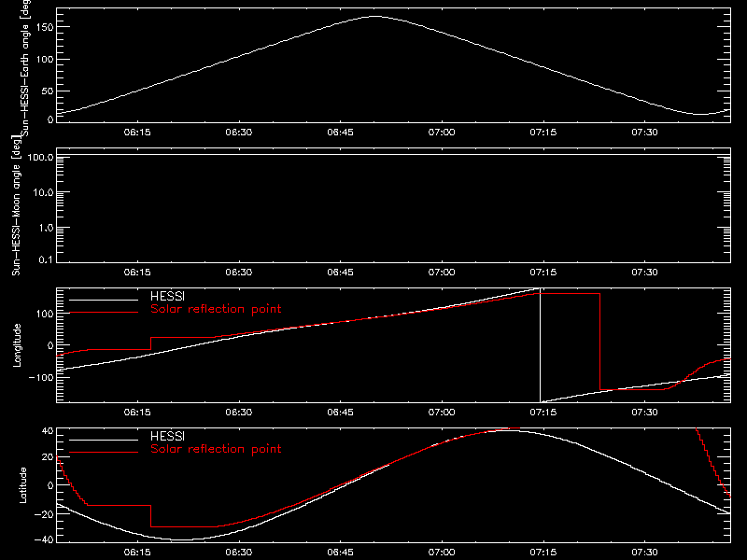This screenshot has height=560, width=747.
Task: Click the -100 tick on Longitude plot
Action: click(x=41, y=377)
